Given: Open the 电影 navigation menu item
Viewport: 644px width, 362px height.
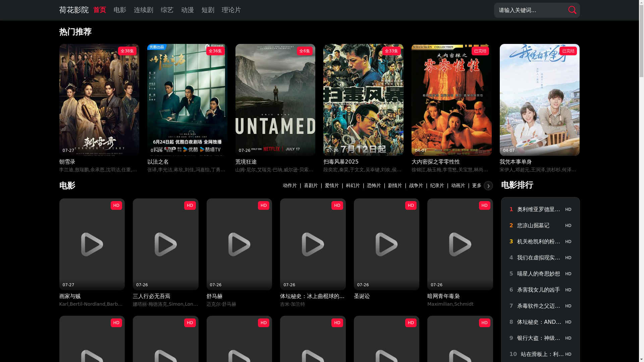Looking at the screenshot, I should 120,10.
